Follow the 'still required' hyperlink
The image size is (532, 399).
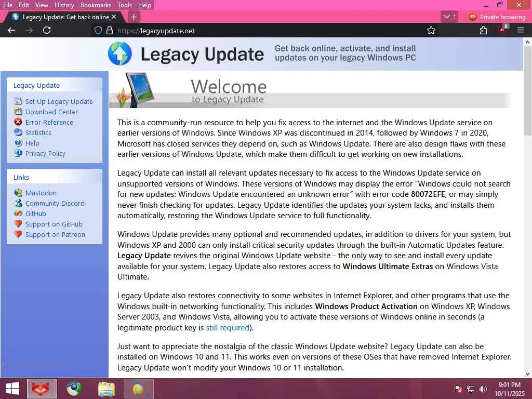pos(228,328)
